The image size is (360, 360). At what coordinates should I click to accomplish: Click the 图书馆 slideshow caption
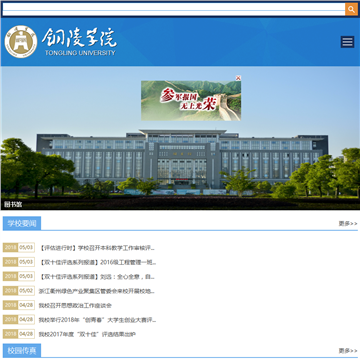coord(13,205)
